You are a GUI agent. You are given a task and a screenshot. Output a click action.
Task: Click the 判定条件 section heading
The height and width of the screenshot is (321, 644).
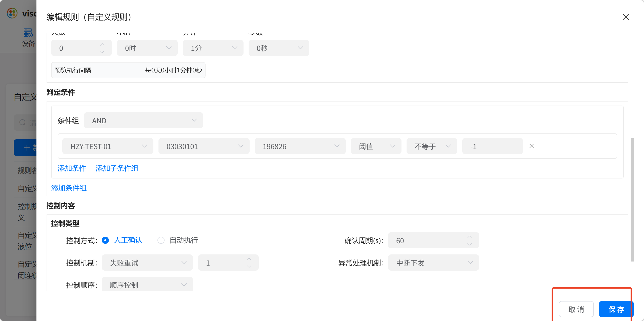[x=61, y=92]
